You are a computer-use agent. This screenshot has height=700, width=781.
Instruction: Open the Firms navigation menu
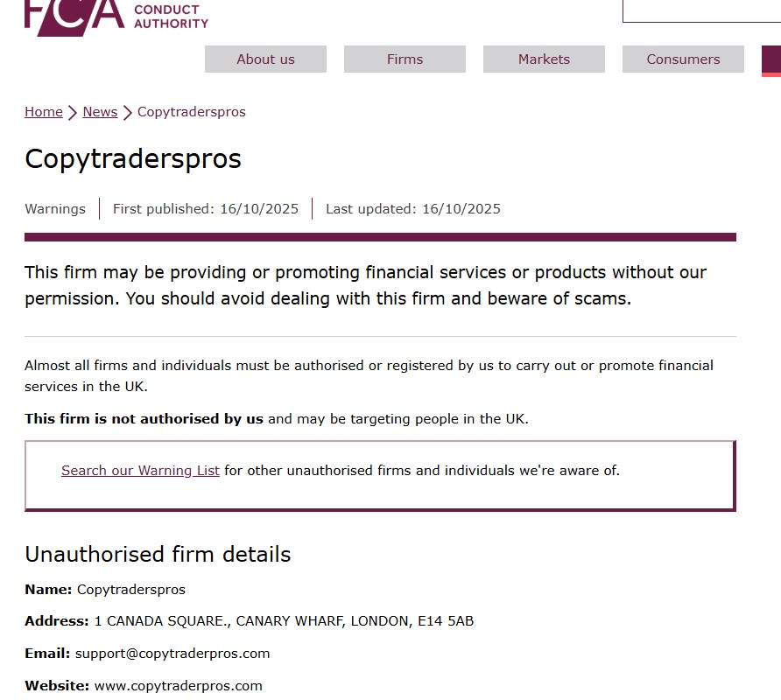(x=405, y=59)
